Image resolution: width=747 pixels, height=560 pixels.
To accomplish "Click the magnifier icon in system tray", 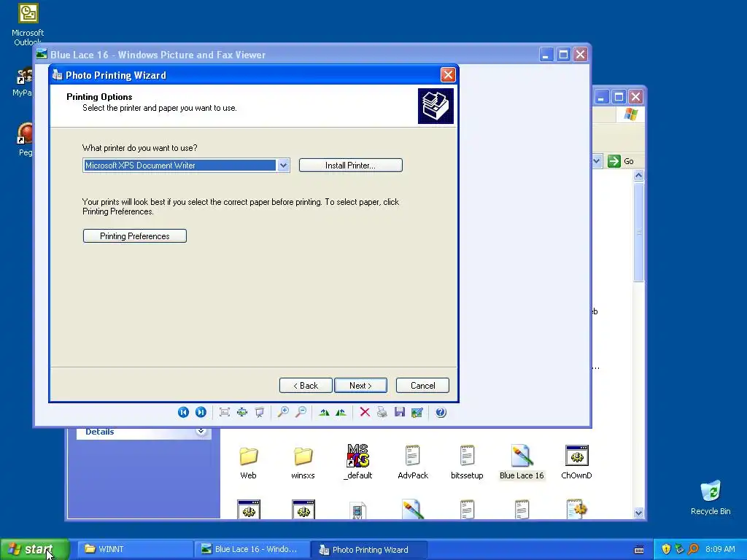I will [694, 550].
